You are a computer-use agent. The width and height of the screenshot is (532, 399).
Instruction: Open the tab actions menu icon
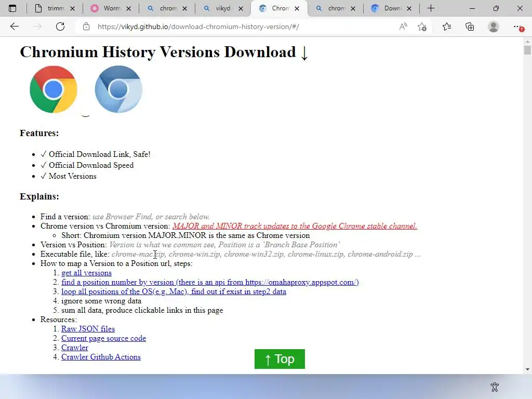12,8
